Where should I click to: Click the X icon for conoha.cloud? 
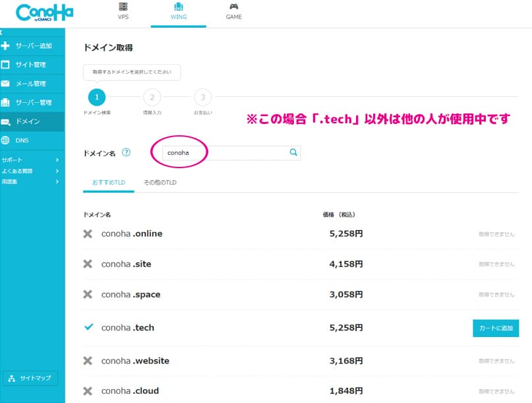(88, 391)
